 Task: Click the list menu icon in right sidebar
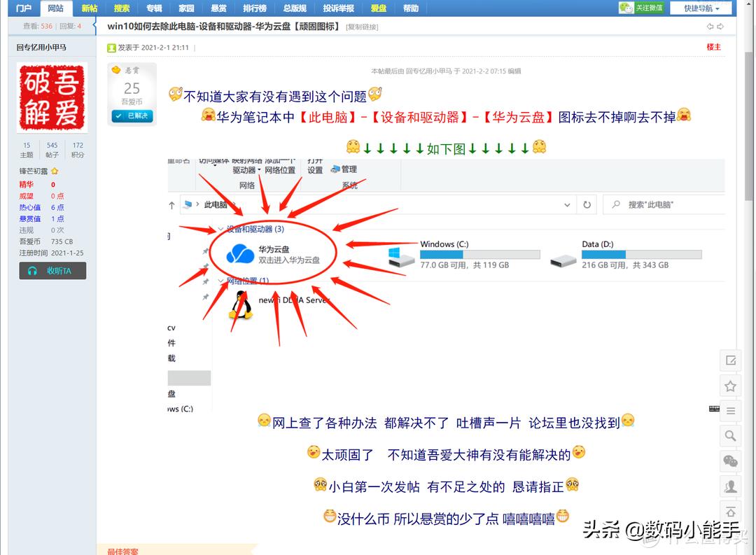[730, 411]
